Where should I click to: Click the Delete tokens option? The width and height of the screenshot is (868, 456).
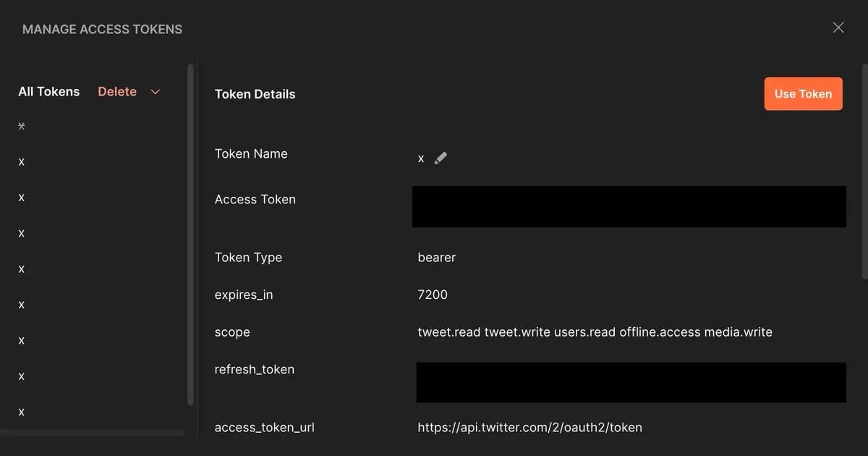117,92
